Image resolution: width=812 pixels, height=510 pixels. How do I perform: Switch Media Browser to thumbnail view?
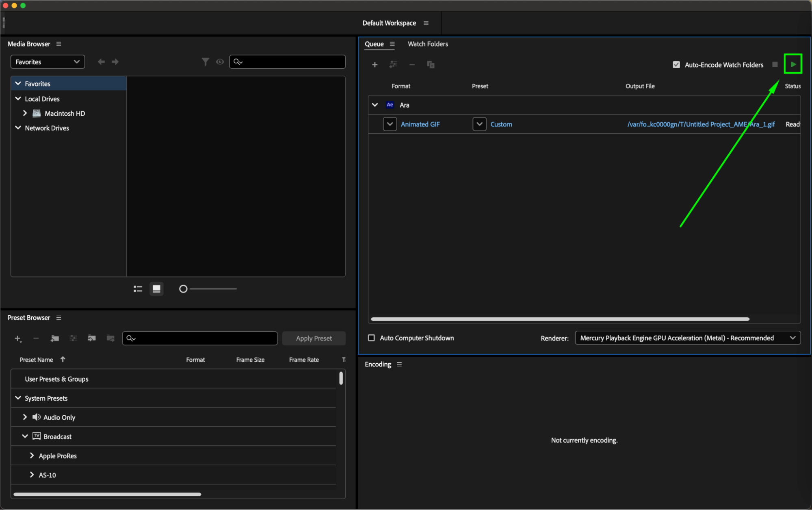pos(156,289)
